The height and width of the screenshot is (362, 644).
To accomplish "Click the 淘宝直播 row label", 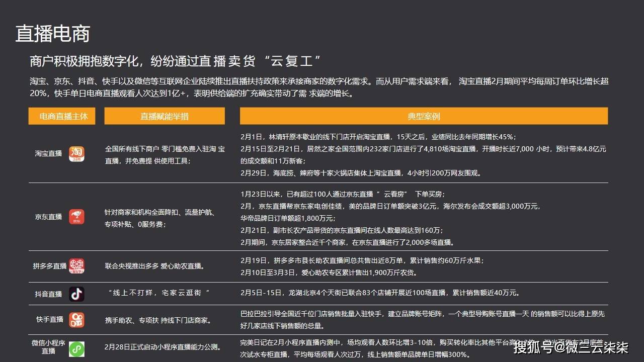I will (48, 153).
